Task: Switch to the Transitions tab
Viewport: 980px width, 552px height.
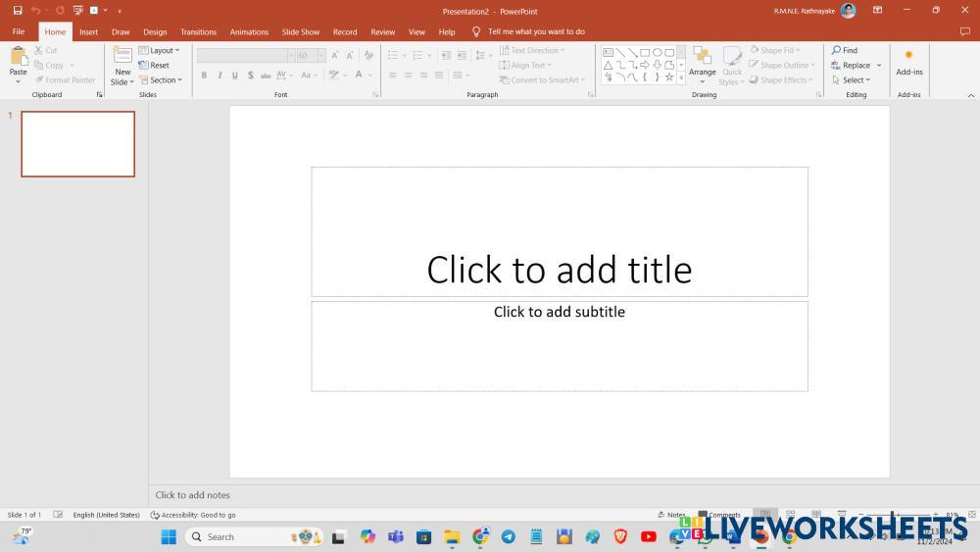Action: tap(198, 31)
